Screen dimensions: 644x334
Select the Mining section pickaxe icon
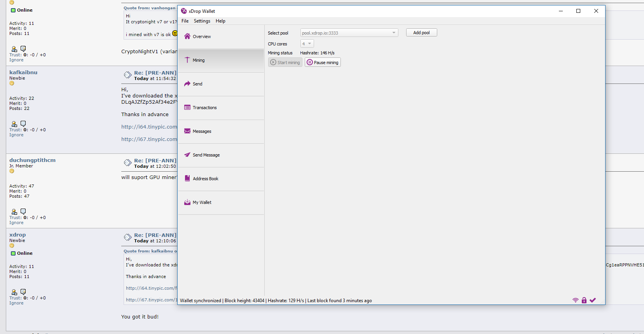[187, 60]
